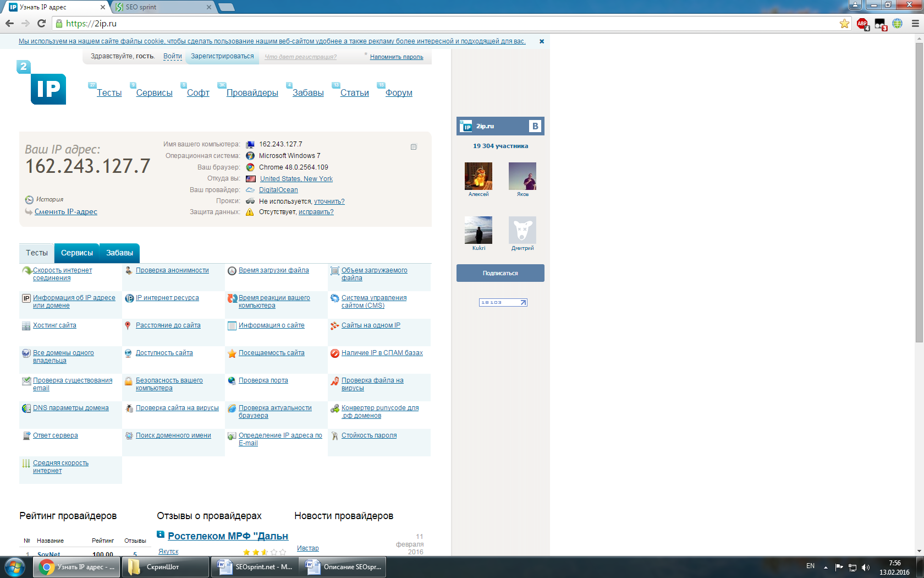Click Алексей's avatar thumbnail
The image size is (924, 578).
click(x=479, y=176)
